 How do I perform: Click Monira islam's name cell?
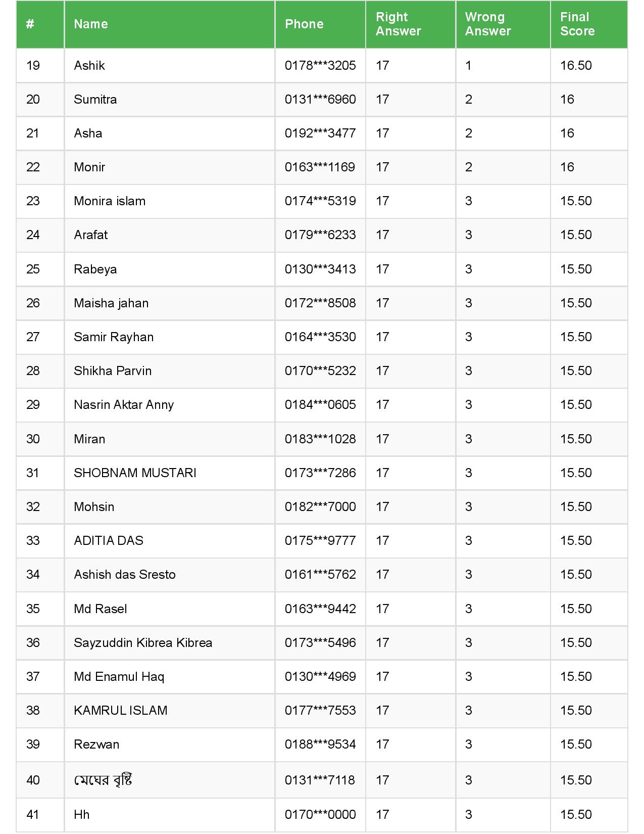click(x=110, y=201)
